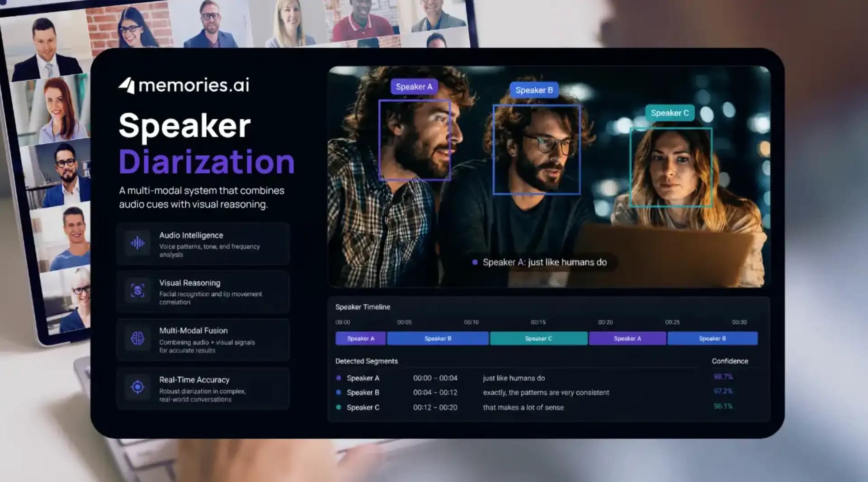The width and height of the screenshot is (868, 482).
Task: Click the 00:00 – 00:04 time range
Action: pos(435,378)
